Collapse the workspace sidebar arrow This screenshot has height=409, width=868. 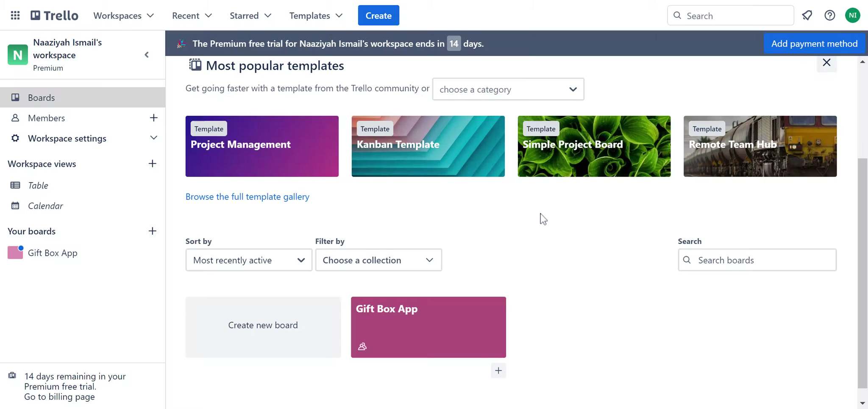[147, 55]
